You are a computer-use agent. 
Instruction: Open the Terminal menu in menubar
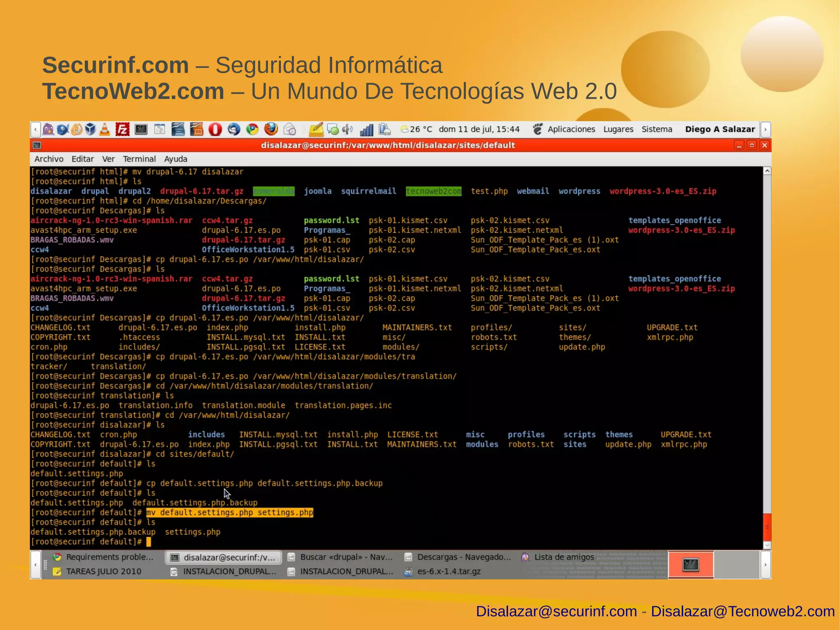pos(139,159)
